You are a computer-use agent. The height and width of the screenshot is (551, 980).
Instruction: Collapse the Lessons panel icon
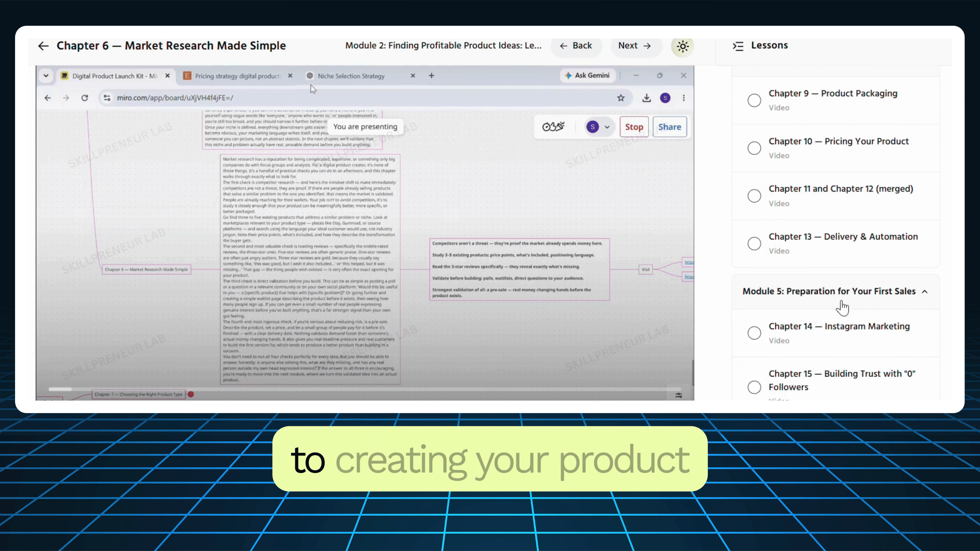pyautogui.click(x=738, y=46)
